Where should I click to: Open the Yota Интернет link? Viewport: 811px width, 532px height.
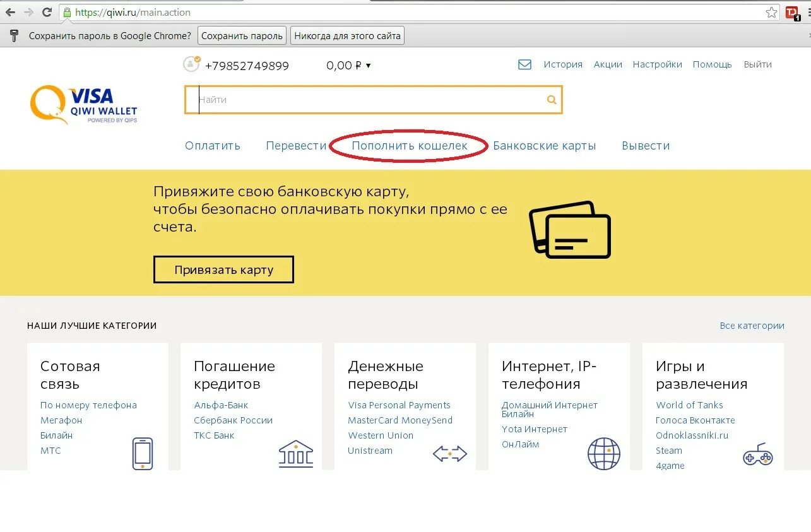[535, 429]
